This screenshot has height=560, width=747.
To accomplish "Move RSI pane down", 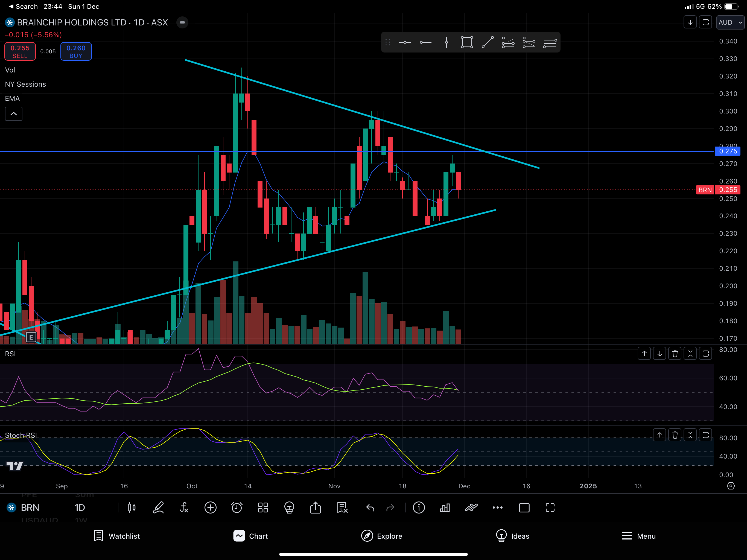I will [x=660, y=354].
